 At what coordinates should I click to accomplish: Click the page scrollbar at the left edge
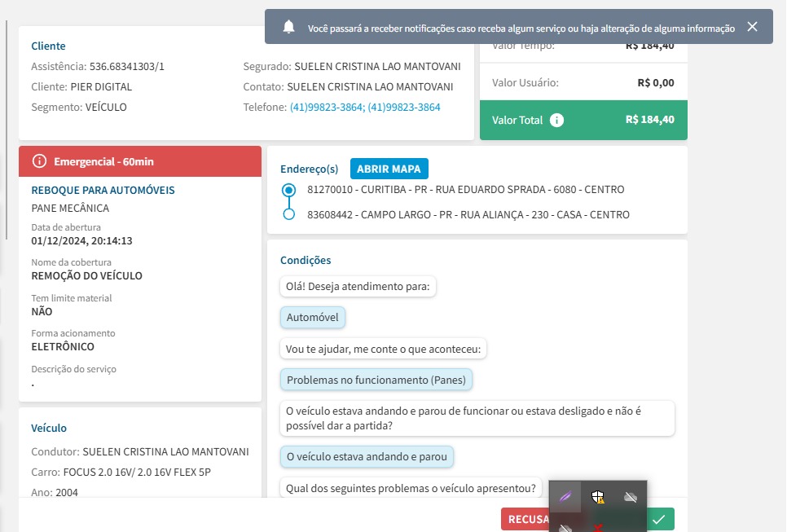coord(6,130)
